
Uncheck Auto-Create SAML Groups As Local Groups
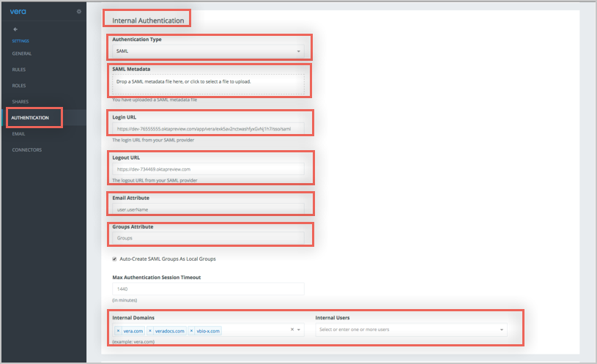[114, 259]
